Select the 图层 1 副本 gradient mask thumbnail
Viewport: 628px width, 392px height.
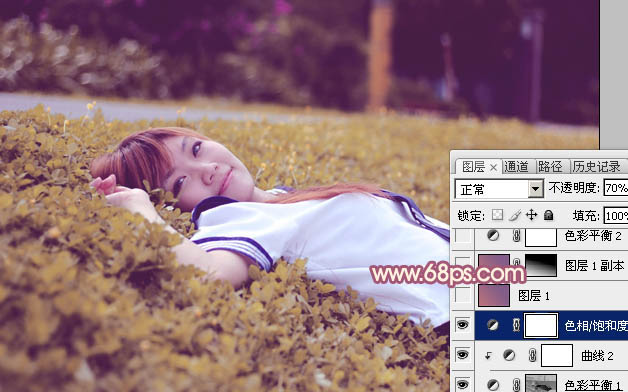click(541, 265)
